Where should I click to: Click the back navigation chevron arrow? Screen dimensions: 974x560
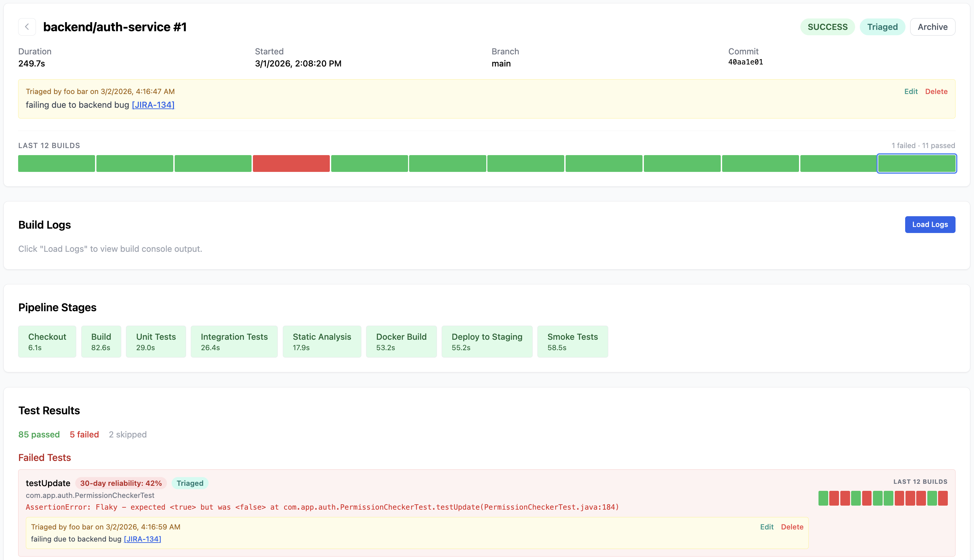(x=27, y=27)
